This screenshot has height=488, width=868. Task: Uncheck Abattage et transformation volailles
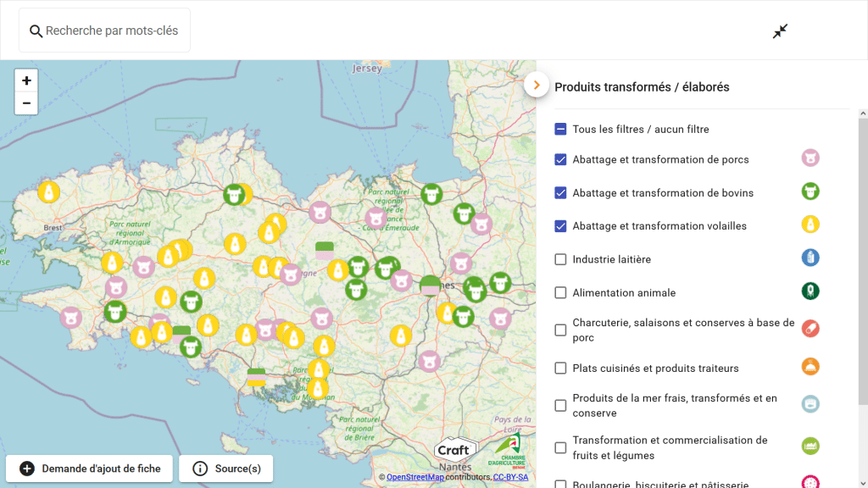[560, 225]
